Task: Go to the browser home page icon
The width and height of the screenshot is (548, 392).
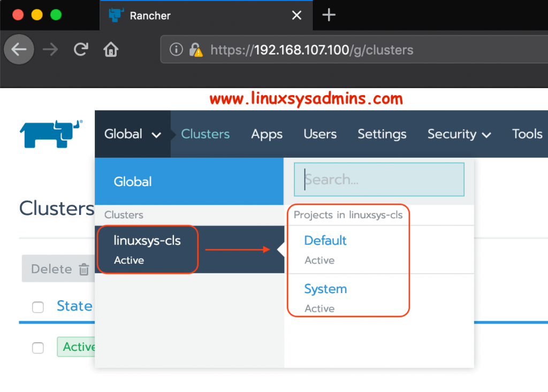Action: [x=111, y=49]
